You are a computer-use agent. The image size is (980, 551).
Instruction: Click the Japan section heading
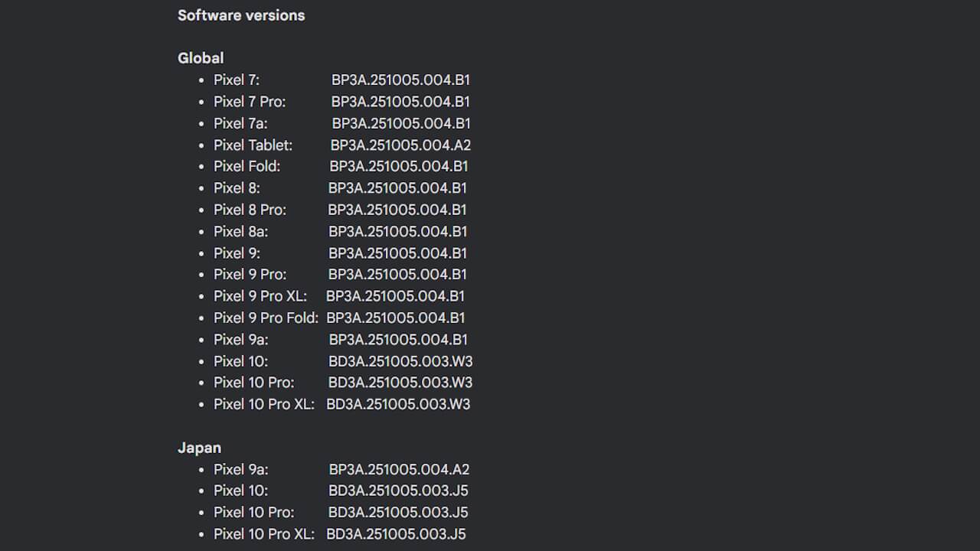coord(199,448)
